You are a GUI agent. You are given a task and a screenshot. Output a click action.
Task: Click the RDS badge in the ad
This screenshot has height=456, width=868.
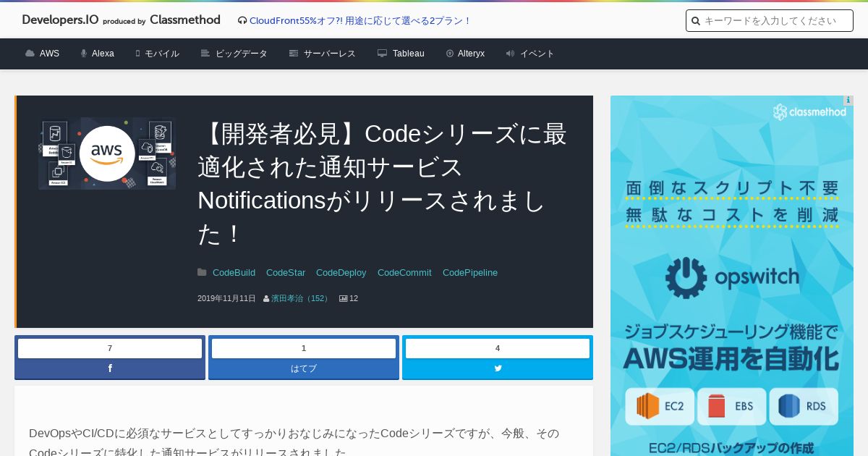[x=804, y=407]
